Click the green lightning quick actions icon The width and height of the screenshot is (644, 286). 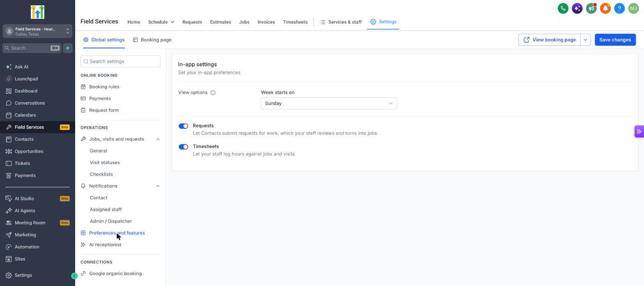coord(68,48)
